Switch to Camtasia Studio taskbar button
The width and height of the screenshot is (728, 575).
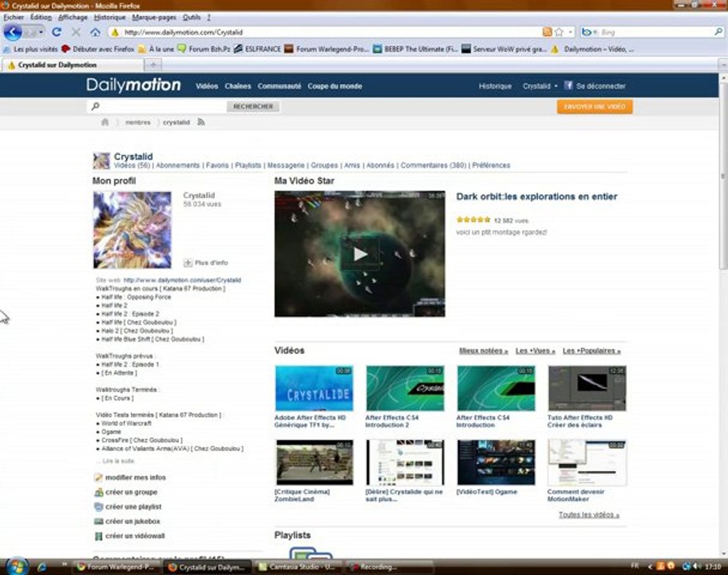coord(298,567)
